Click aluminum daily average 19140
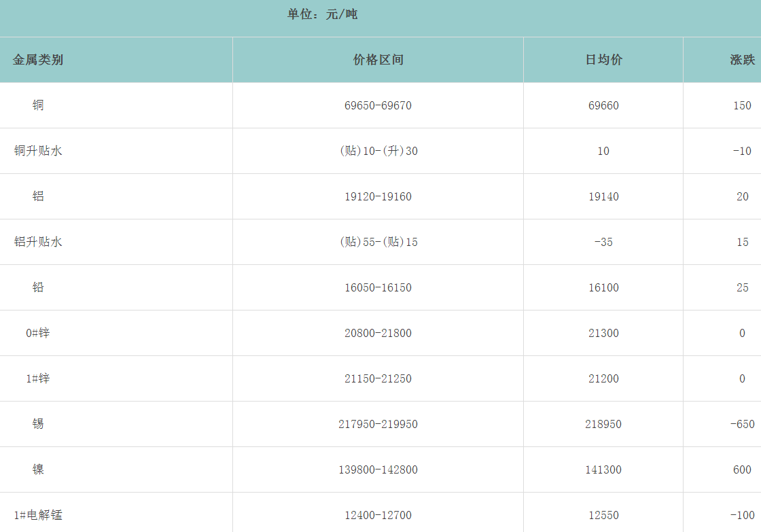Screen dimensions: 761x532 pos(603,197)
